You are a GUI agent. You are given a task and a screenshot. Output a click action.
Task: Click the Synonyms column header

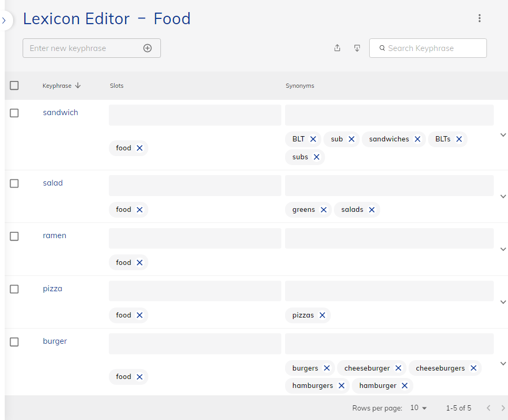[300, 86]
